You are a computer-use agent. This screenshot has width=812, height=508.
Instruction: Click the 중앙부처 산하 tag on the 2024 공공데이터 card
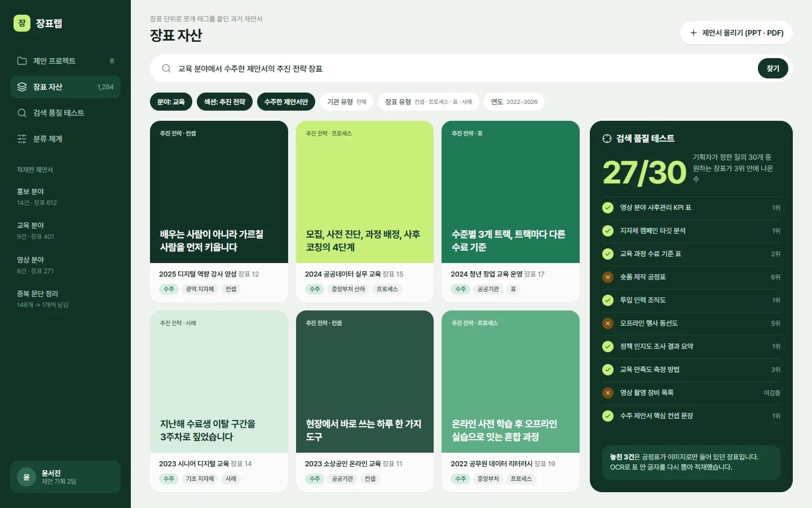348,289
